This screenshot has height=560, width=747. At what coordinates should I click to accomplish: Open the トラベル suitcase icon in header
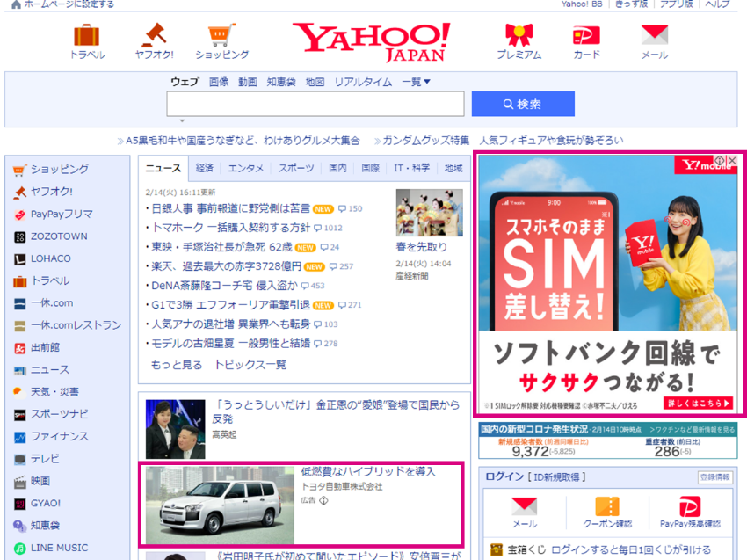[x=87, y=35]
